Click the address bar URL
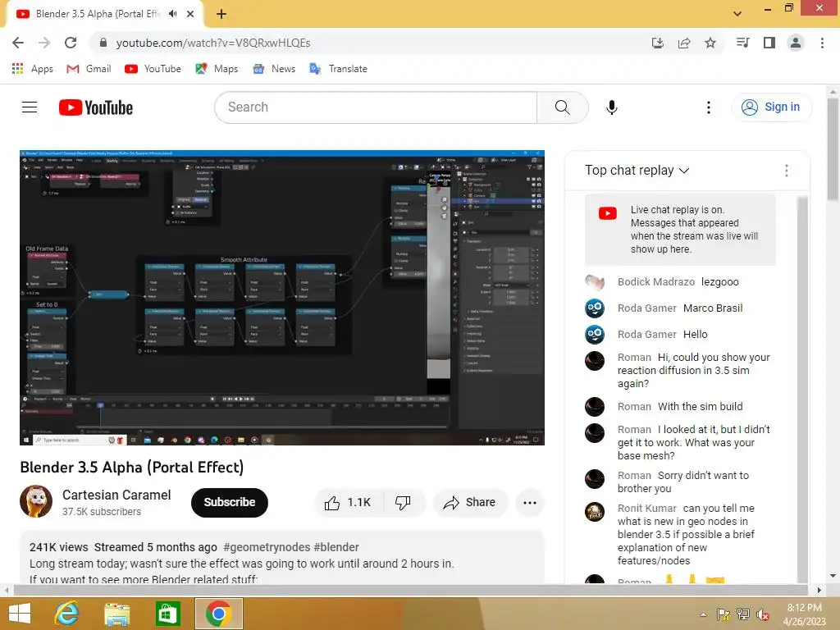The height and width of the screenshot is (630, 840). pyautogui.click(x=213, y=43)
